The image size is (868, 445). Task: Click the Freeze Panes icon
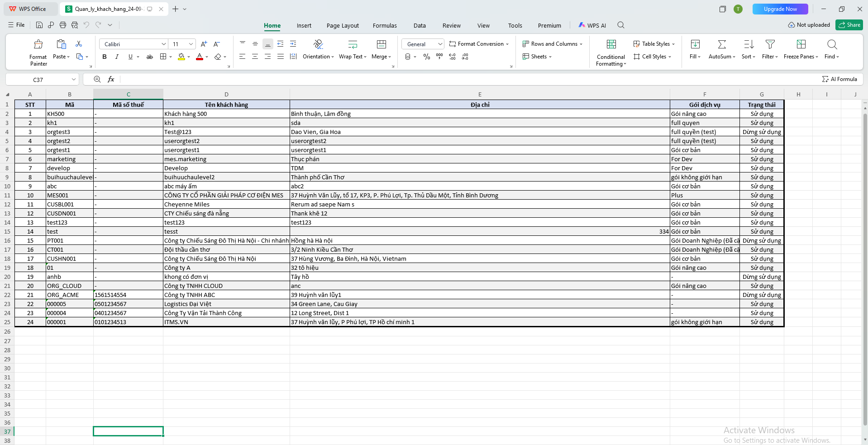click(801, 44)
